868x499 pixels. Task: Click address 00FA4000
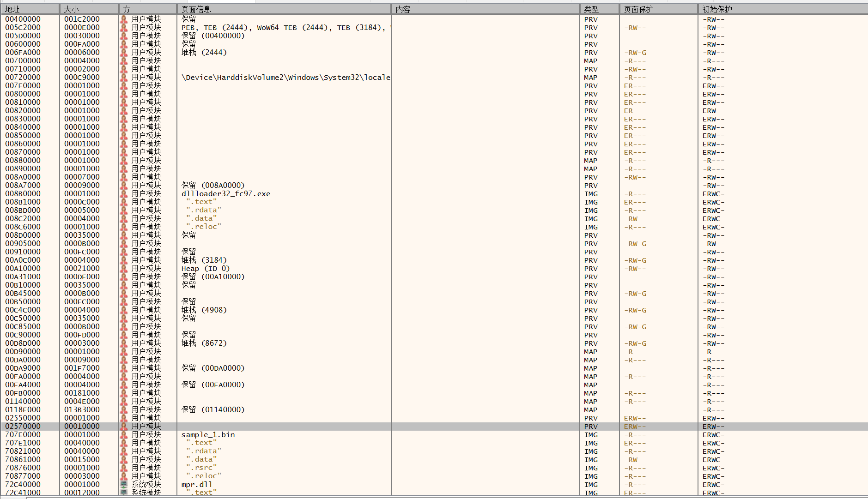click(23, 385)
